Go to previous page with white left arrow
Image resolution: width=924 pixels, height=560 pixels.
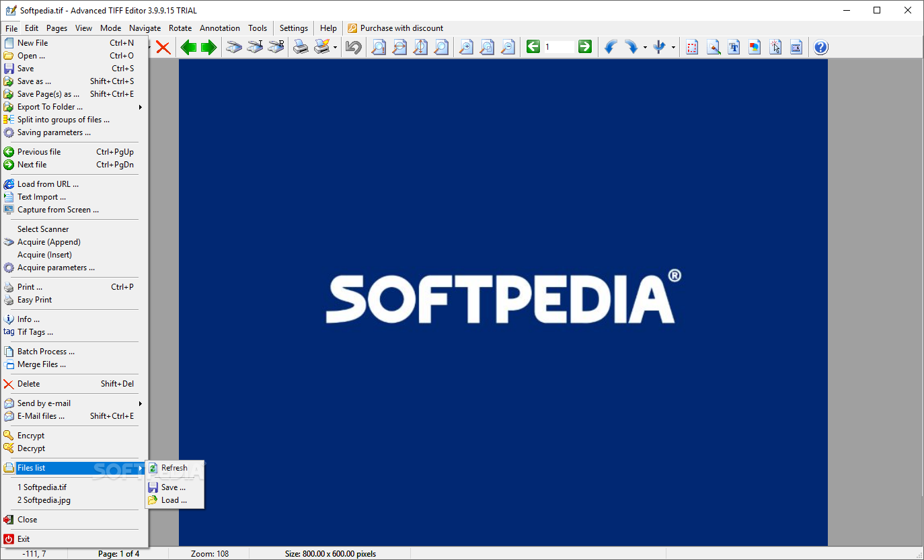point(533,46)
